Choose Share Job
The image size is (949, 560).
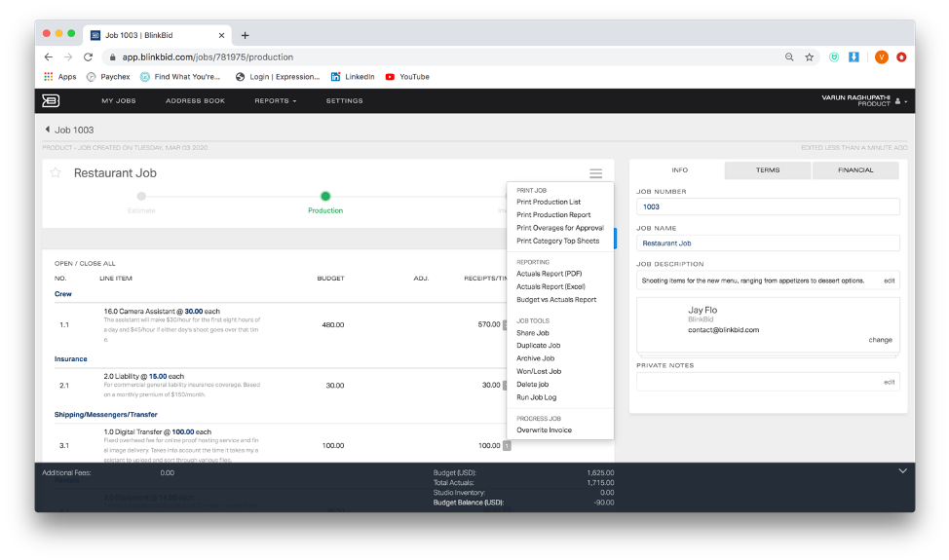(x=533, y=333)
